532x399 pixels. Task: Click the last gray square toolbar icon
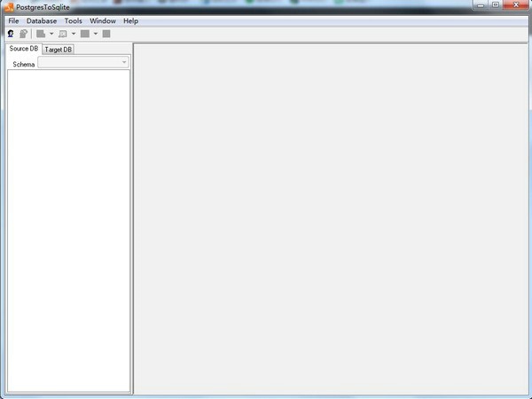pos(106,34)
